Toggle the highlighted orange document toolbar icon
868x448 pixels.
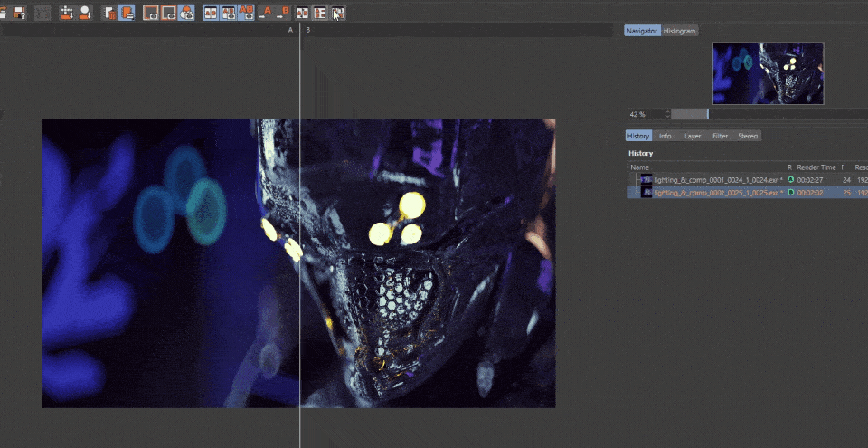[127, 12]
